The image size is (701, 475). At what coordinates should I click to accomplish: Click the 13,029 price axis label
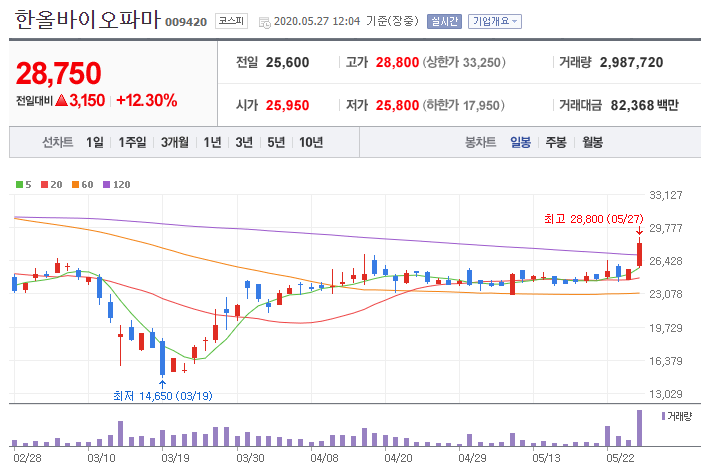click(x=666, y=394)
